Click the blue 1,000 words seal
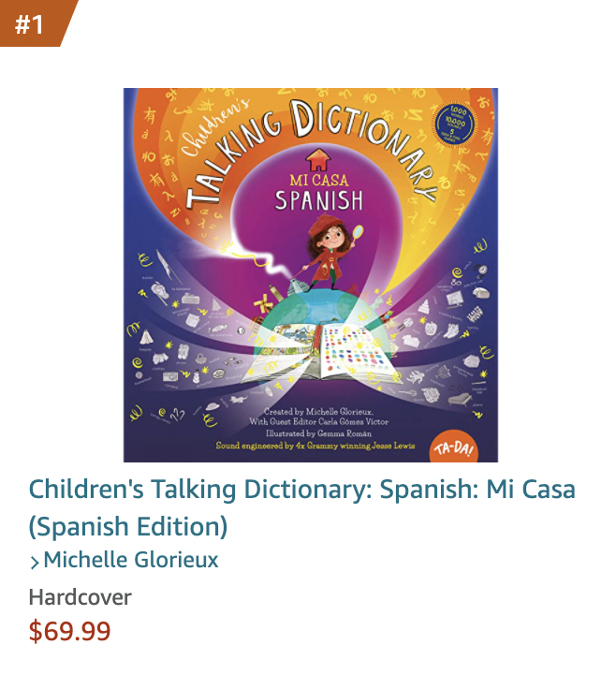Image resolution: width=616 pixels, height=689 pixels. (x=454, y=125)
